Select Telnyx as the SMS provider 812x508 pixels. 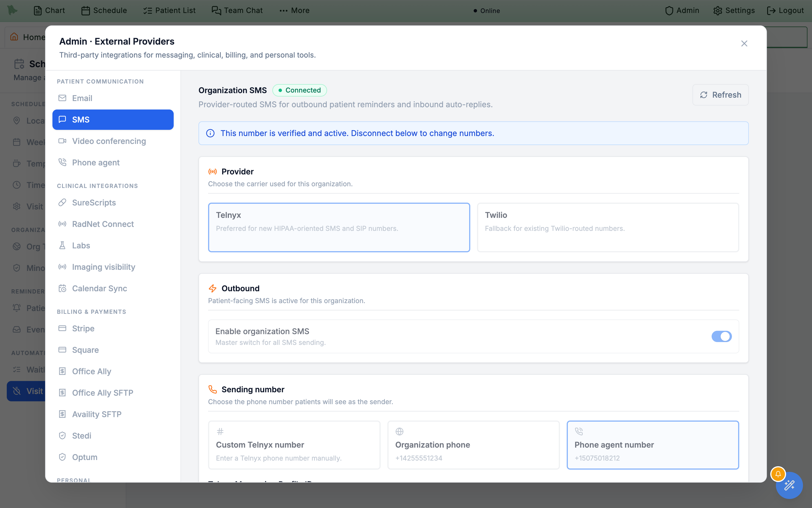[x=339, y=227]
